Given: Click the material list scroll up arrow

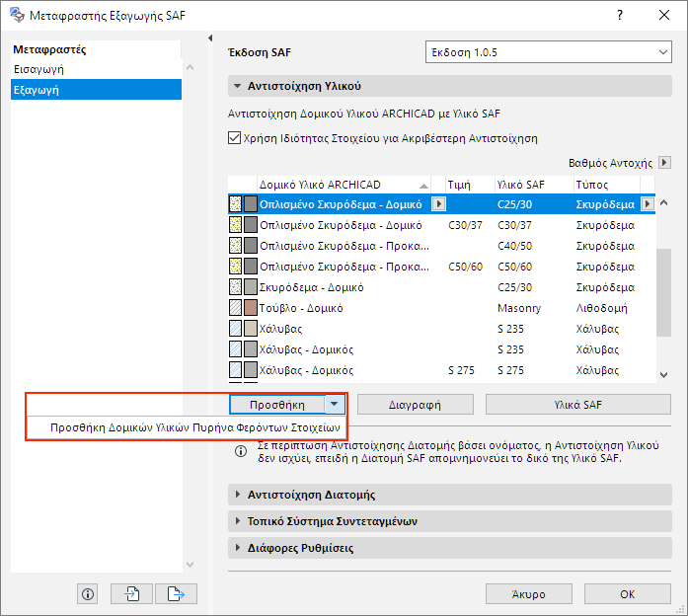Looking at the screenshot, I should click(x=664, y=202).
